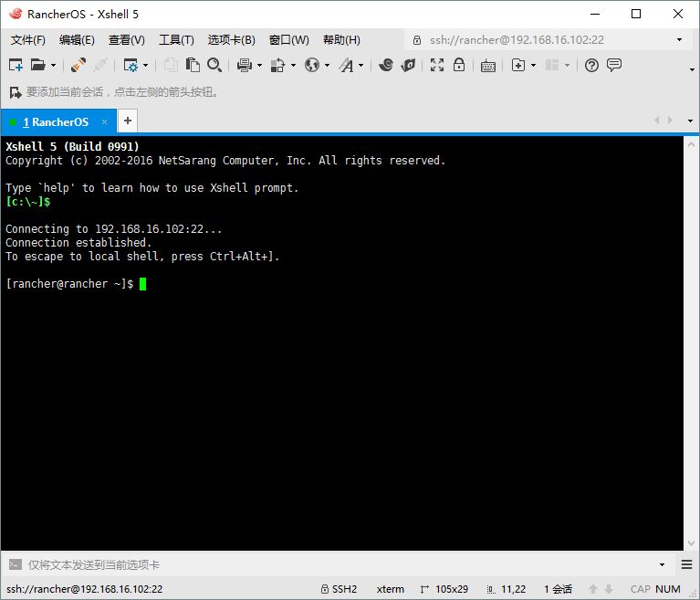Viewport: 700px width, 600px height.
Task: Click the Xshell app icon in title bar
Action: click(x=16, y=14)
